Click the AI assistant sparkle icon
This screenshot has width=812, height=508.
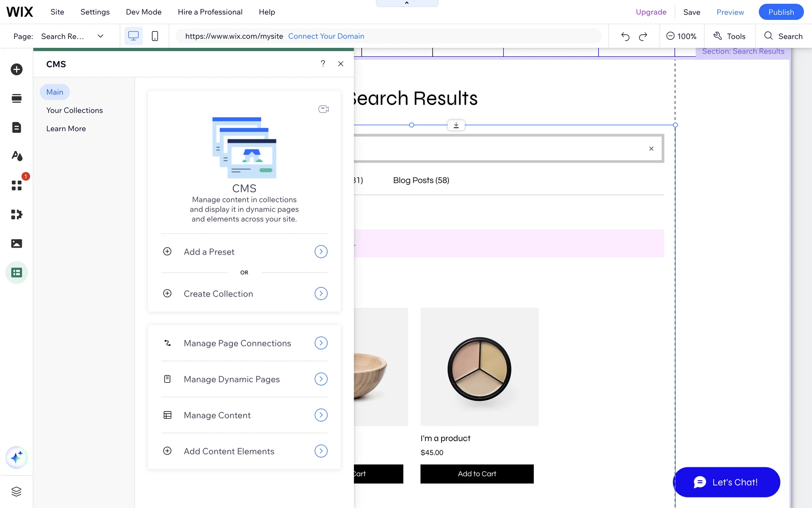click(16, 457)
